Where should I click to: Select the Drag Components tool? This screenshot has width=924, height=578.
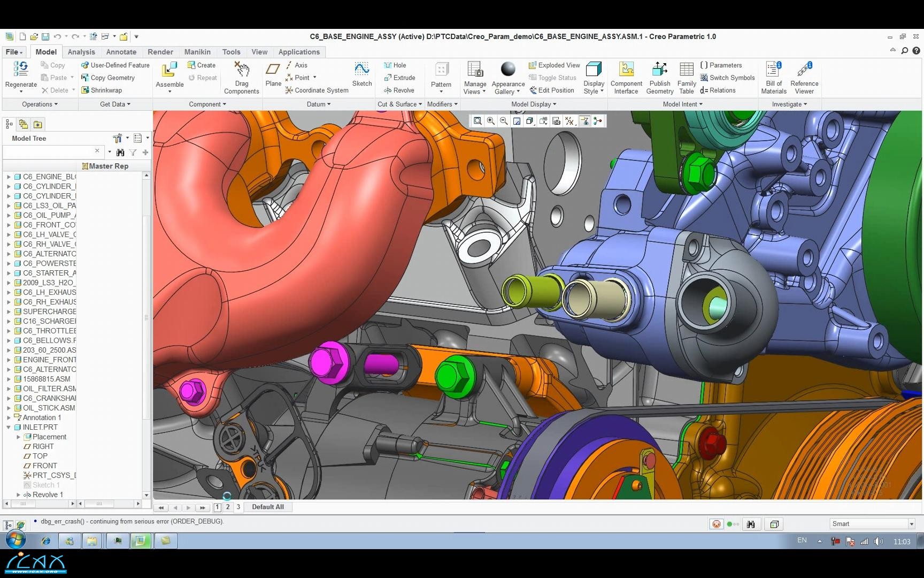[242, 70]
